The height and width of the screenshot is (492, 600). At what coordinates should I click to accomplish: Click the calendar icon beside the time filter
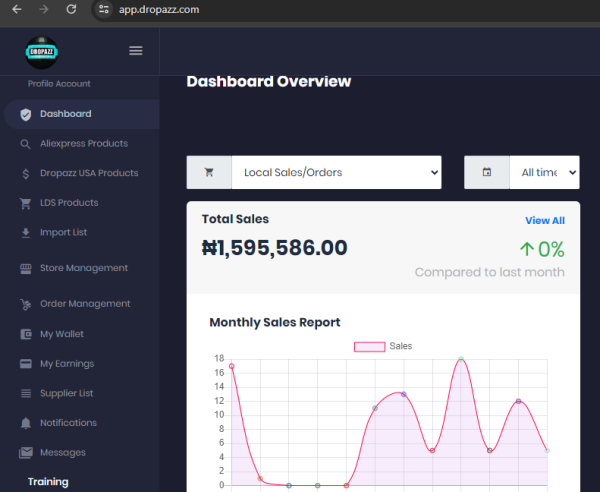pyautogui.click(x=487, y=172)
